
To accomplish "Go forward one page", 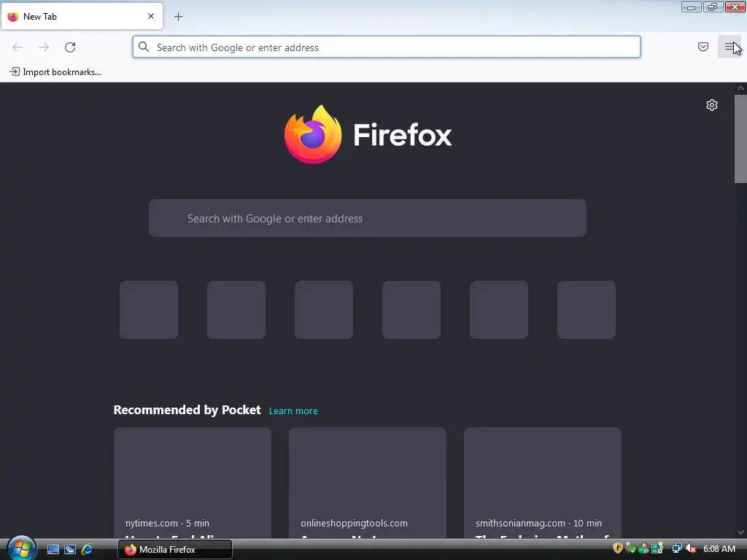I will 44,47.
